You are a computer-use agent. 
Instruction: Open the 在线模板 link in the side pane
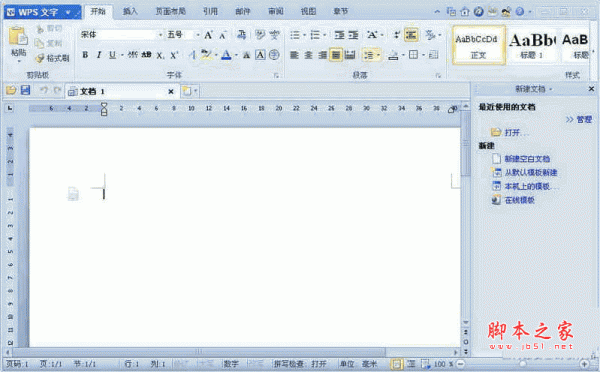pyautogui.click(x=519, y=200)
